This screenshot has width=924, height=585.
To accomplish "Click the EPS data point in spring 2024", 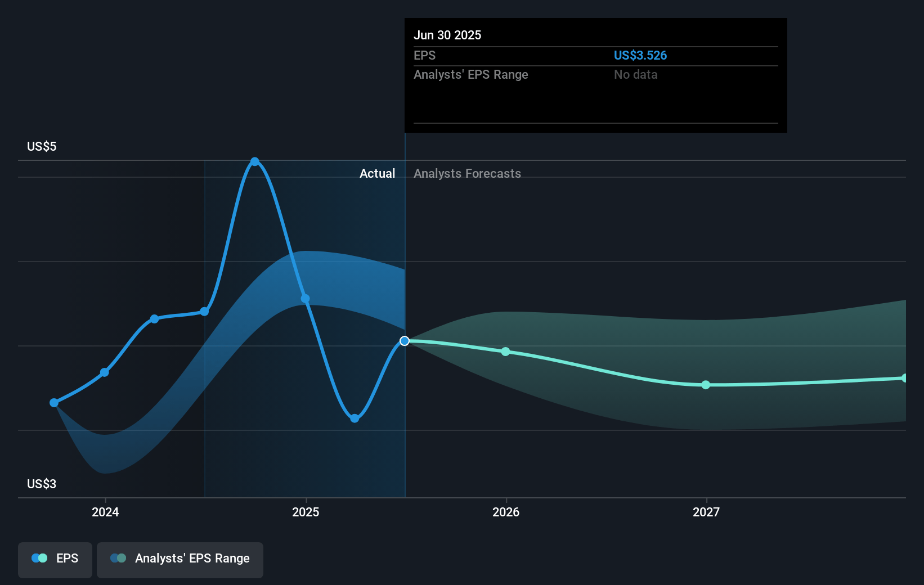I will (154, 319).
